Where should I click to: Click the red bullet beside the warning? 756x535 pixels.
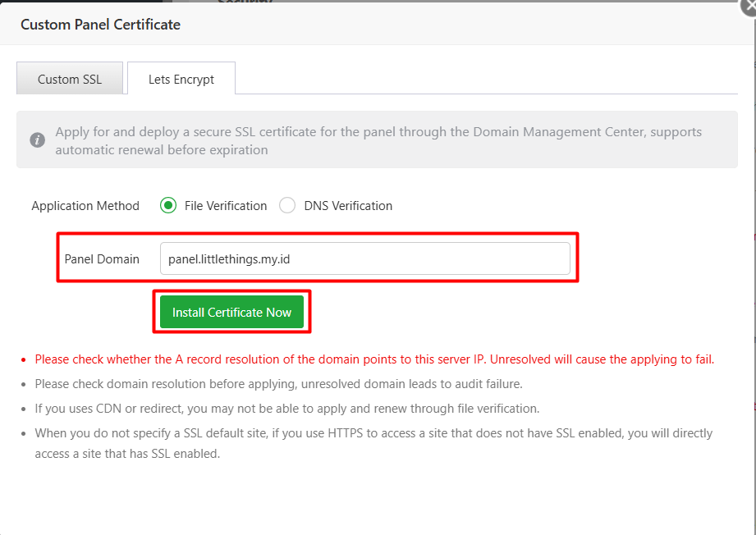(x=25, y=359)
